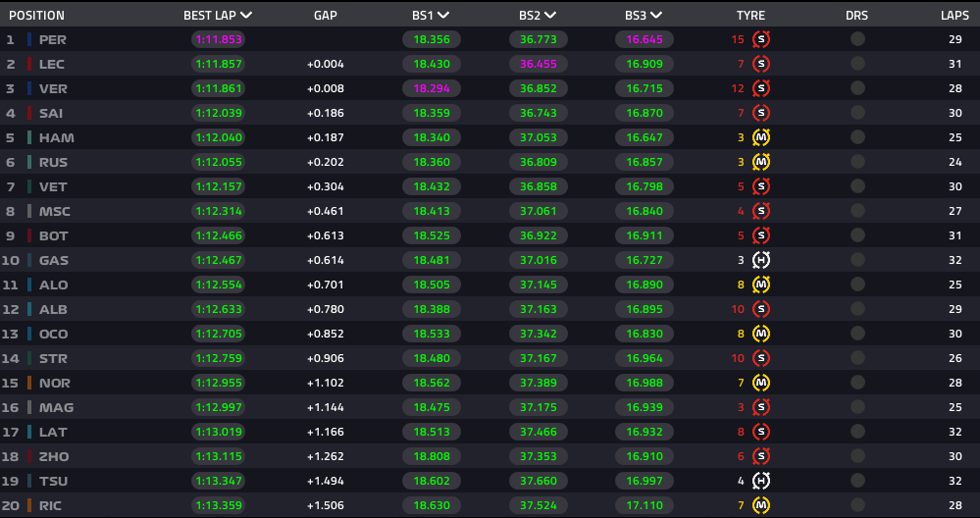This screenshot has width=980, height=518.
Task: Click RIC's medium tyre icon
Action: tap(760, 505)
